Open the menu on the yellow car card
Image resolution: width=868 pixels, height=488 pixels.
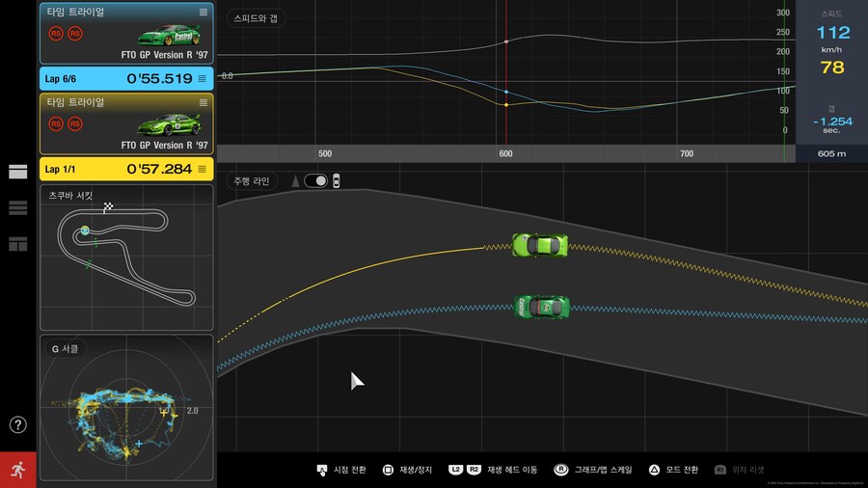(x=203, y=102)
